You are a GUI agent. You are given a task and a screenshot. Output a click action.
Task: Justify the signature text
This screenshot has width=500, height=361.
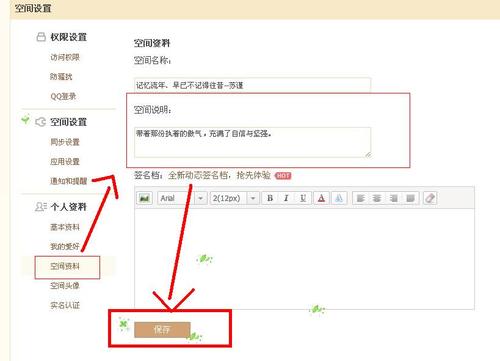click(x=410, y=198)
